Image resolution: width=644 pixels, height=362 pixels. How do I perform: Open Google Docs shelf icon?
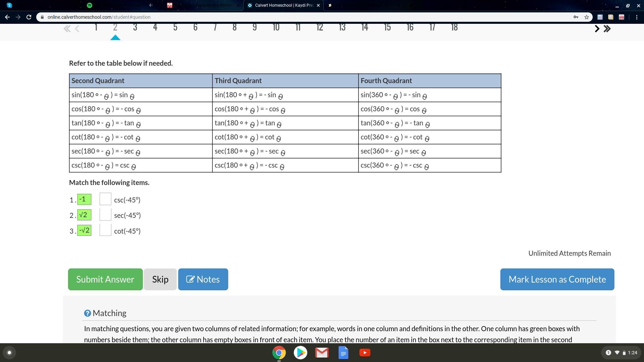[x=343, y=353]
